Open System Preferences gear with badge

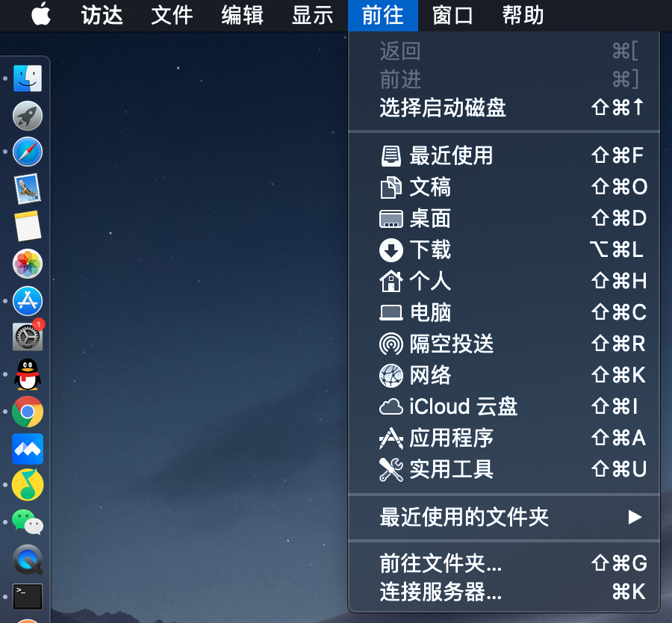coord(28,337)
